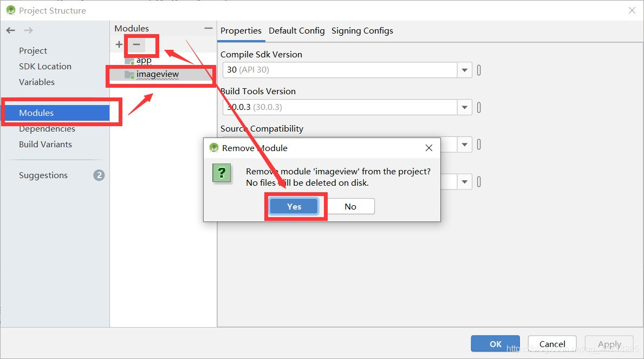Confirm removal by clicking Yes
The image size is (644, 359).
[x=294, y=207]
